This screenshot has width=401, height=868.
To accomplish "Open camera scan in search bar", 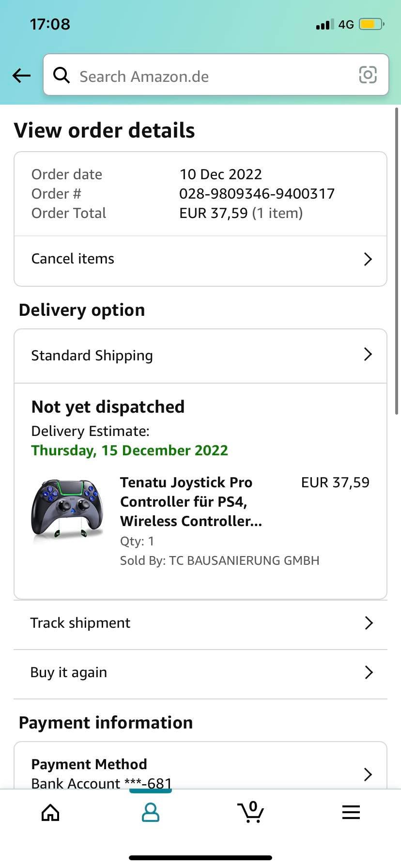I will click(x=368, y=75).
